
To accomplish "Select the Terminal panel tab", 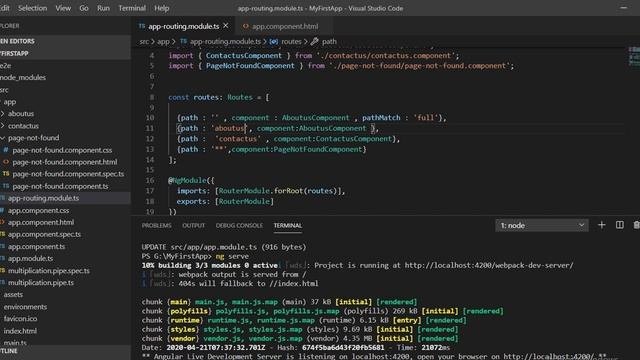I will (288, 225).
